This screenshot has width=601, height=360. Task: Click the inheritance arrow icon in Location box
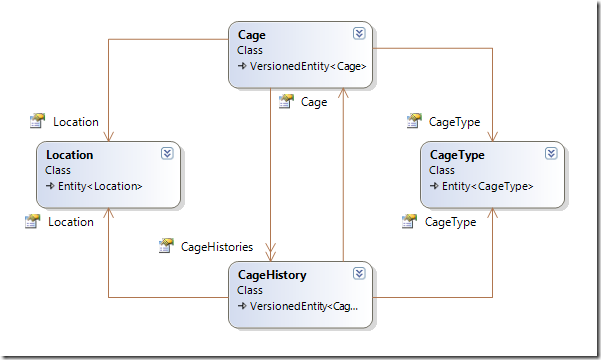pos(50,186)
